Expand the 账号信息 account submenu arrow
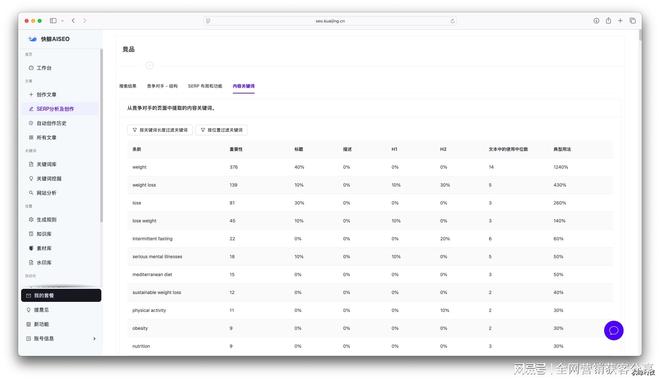660x380 pixels. (x=94, y=338)
